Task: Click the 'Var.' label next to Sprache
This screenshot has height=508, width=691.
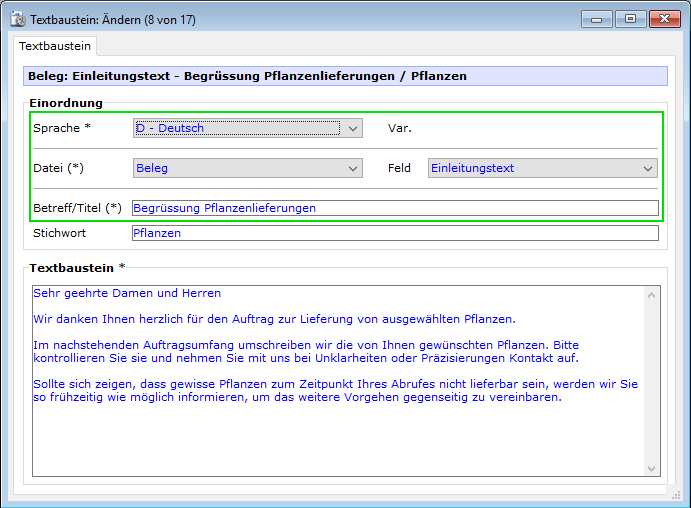Action: pyautogui.click(x=400, y=128)
